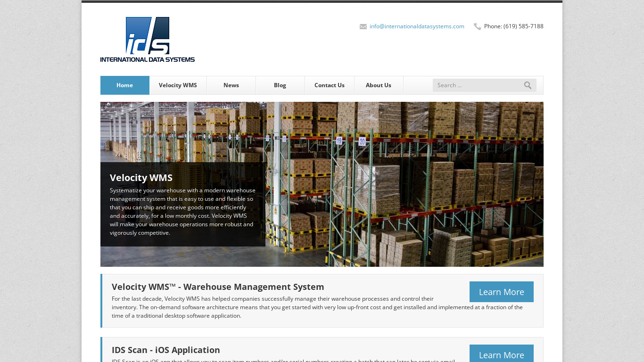Click Learn More for IDS Scan
The width and height of the screenshot is (644, 362).
click(502, 354)
